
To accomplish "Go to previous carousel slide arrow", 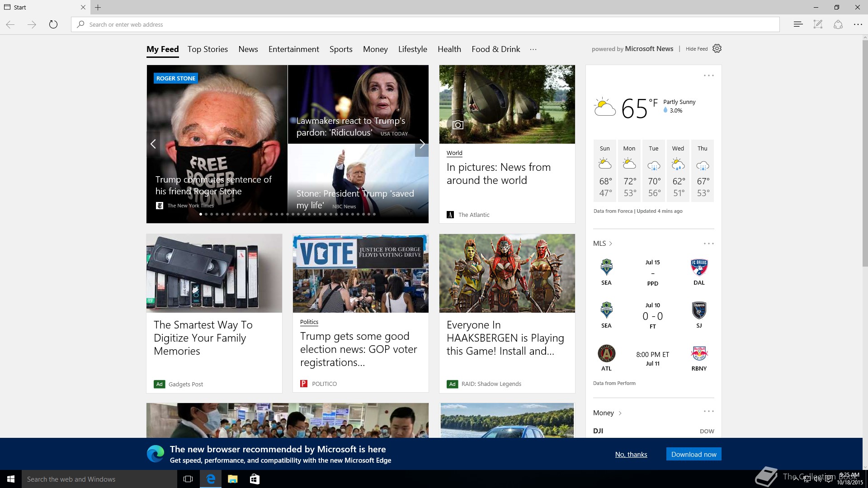I will [x=153, y=144].
